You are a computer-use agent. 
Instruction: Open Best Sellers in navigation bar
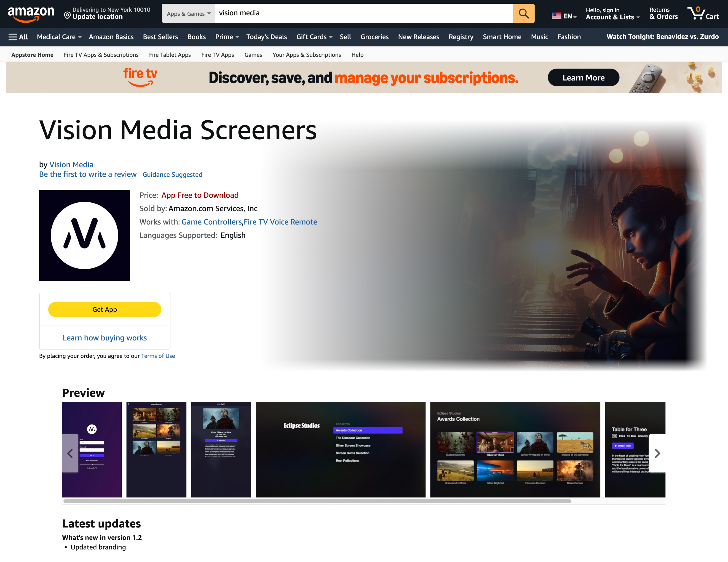pyautogui.click(x=160, y=37)
